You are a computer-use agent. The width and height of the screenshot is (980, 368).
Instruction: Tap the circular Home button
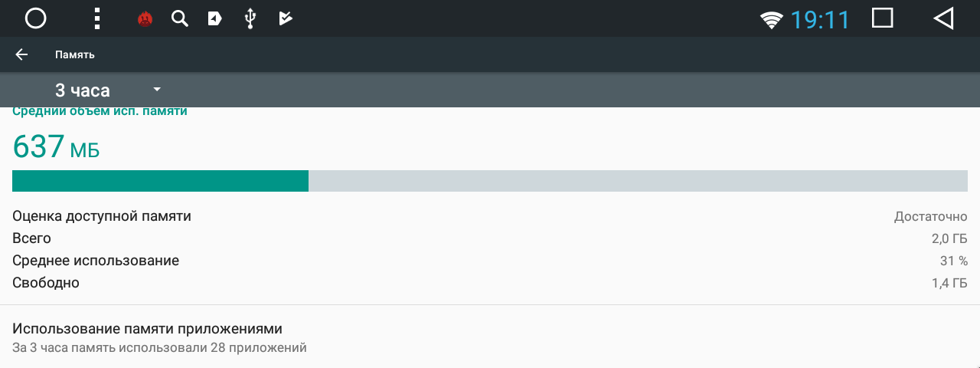point(36,18)
